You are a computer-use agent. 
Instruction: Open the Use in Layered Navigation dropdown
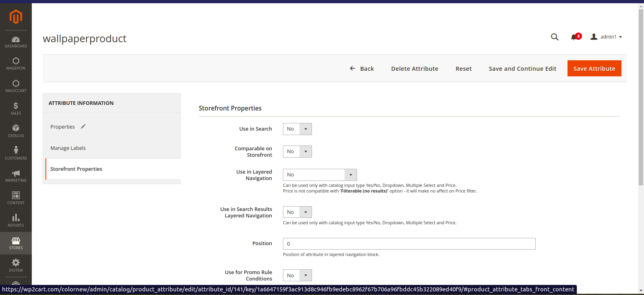320,175
